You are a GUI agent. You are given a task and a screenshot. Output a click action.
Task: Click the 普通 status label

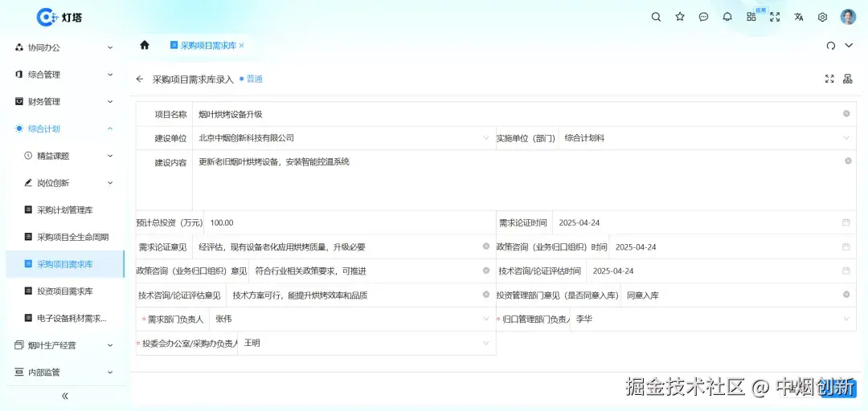pyautogui.click(x=252, y=79)
